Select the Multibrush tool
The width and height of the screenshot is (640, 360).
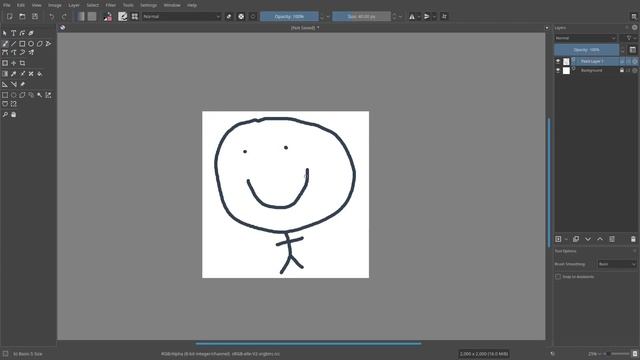pos(31,53)
